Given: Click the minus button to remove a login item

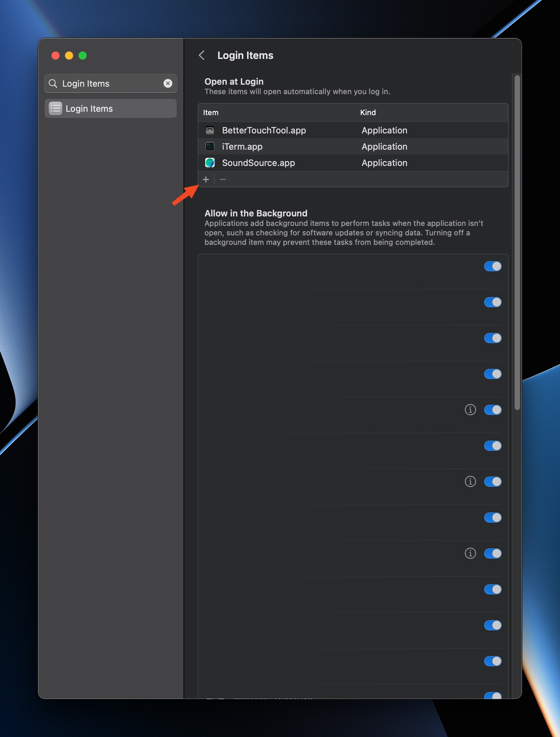Looking at the screenshot, I should [x=223, y=180].
